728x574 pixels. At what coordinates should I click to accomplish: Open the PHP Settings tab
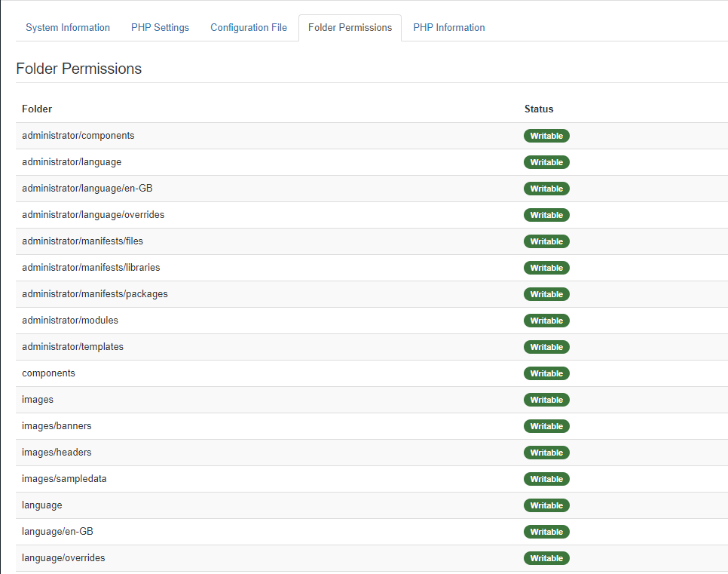click(160, 28)
